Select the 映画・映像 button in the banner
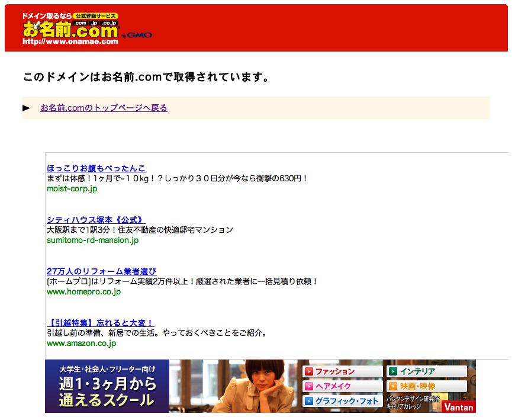515x420 pixels. 426,386
